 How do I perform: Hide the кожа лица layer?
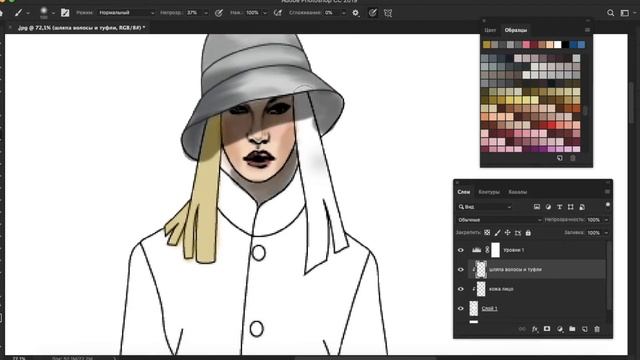(461, 289)
